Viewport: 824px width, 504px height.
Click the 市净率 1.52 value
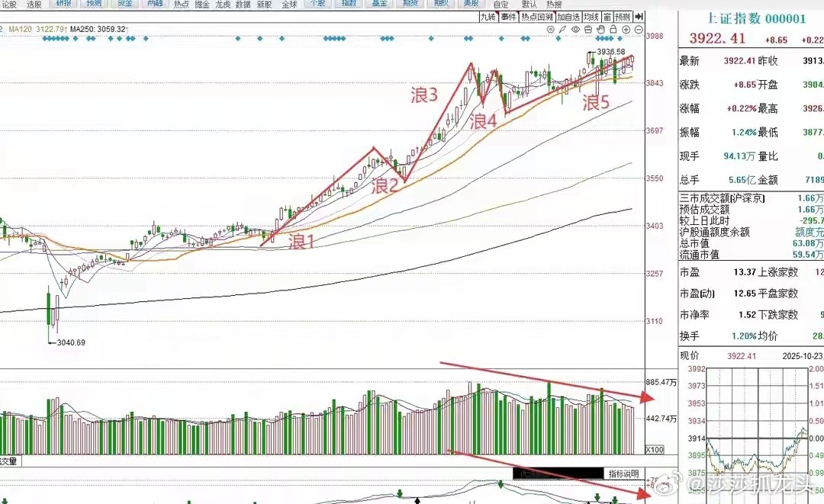coord(747,314)
